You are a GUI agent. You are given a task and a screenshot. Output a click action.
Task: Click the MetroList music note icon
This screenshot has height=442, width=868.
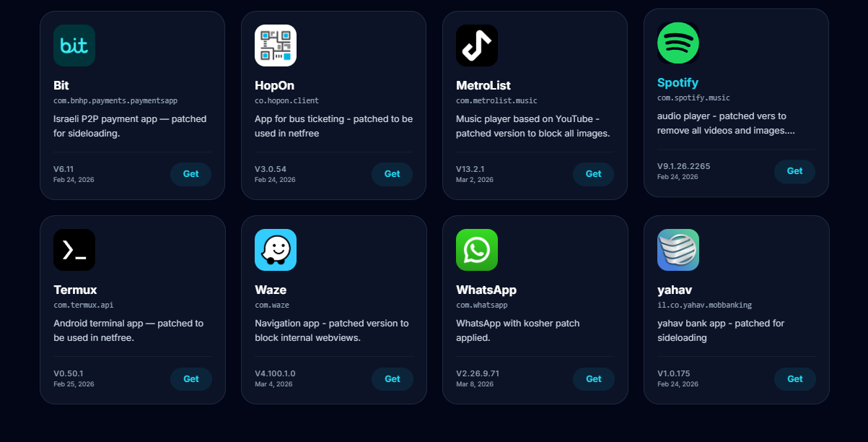477,45
